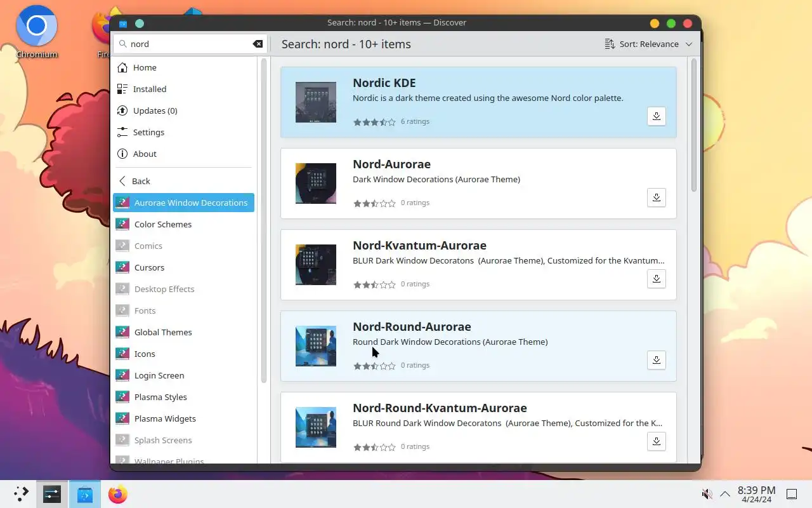Browse Plasma Styles category

(184, 397)
